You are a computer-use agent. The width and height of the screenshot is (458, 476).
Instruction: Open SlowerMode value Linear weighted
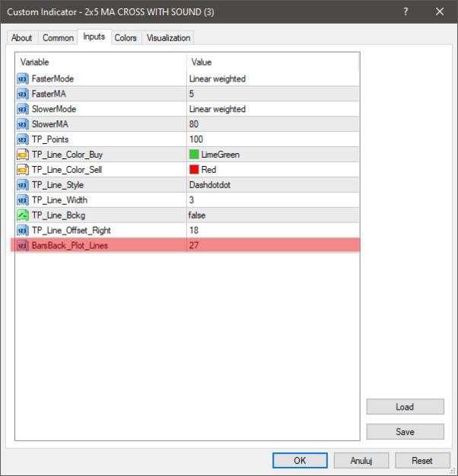(218, 109)
